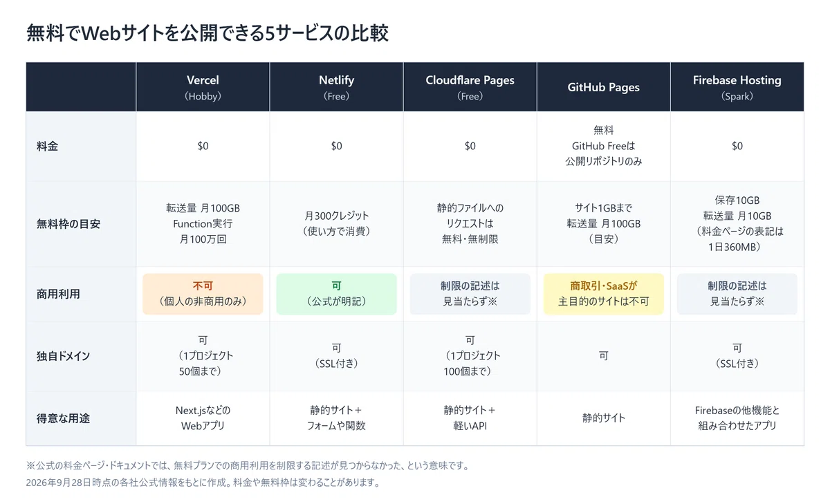Click GitHub Pages' 可 domain cell

603,356
